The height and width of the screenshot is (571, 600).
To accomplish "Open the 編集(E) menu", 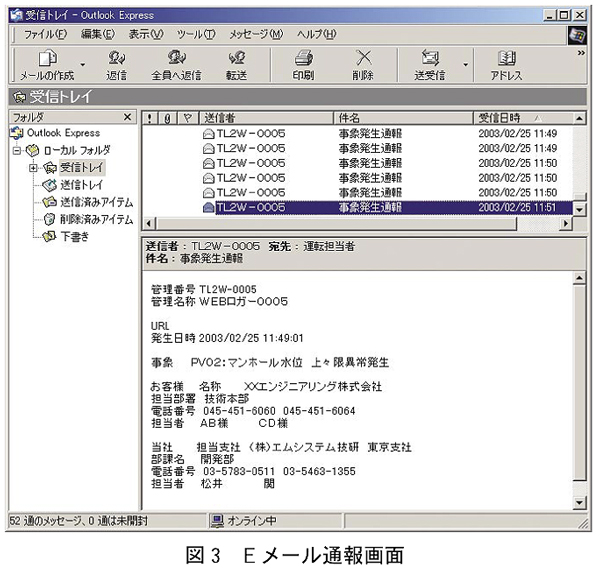I will point(97,34).
